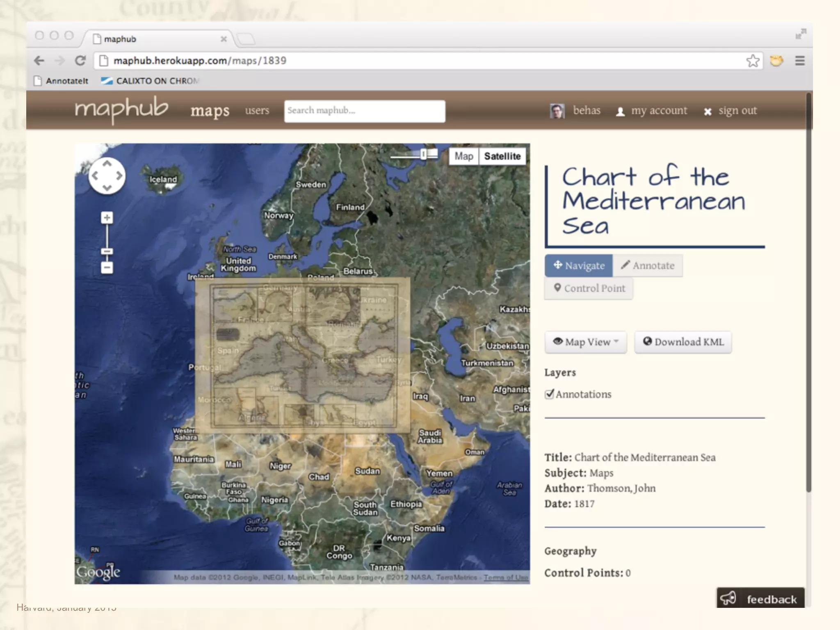Image resolution: width=840 pixels, height=630 pixels.
Task: Pan the map up with the arrow
Action: point(107,164)
